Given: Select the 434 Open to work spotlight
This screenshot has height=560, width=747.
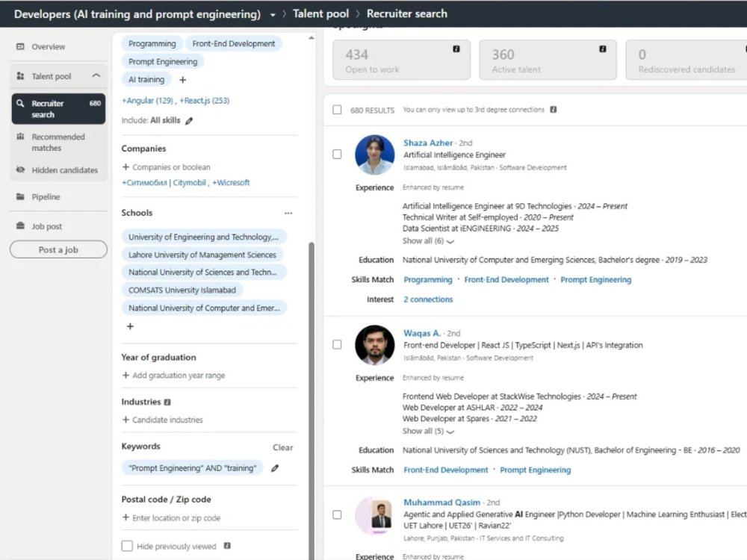Looking at the screenshot, I should click(402, 60).
